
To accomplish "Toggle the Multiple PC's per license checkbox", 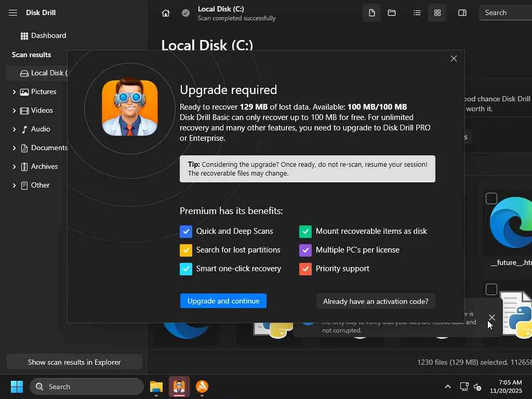I will click(305, 250).
